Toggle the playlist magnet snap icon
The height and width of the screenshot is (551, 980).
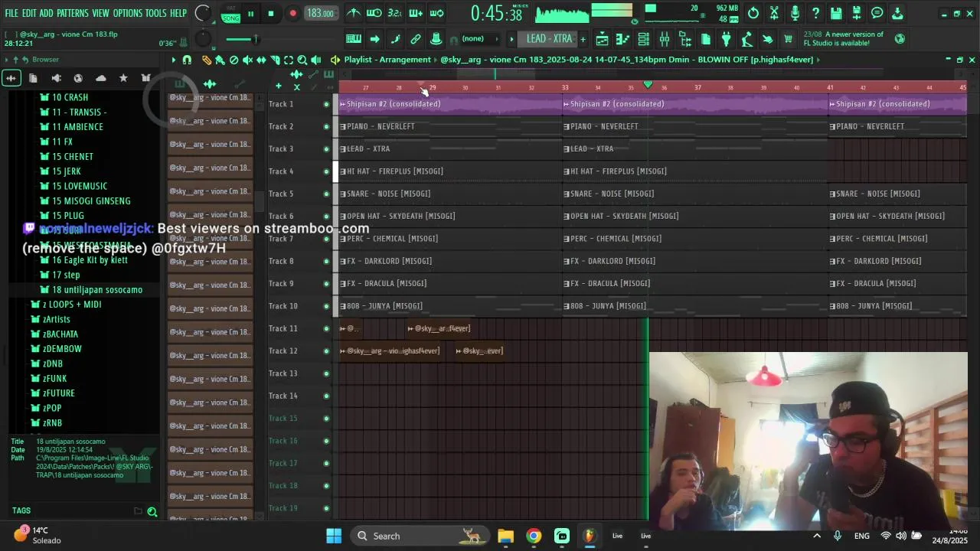pyautogui.click(x=187, y=60)
